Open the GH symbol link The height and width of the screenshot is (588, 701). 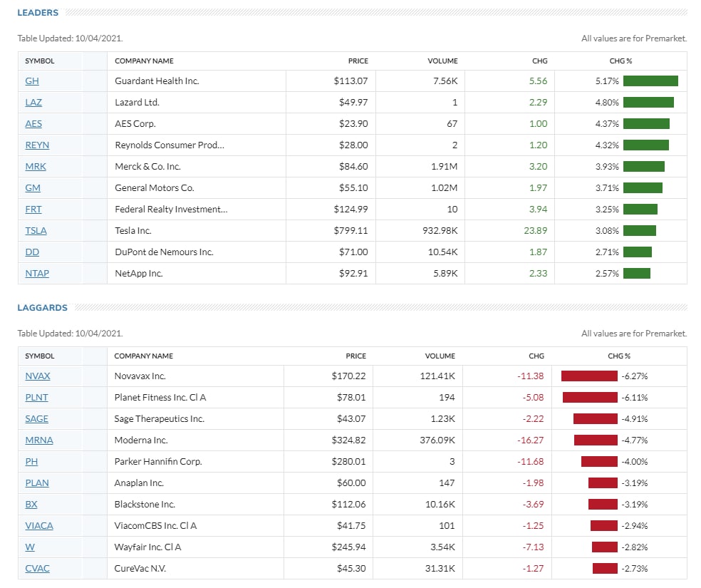click(32, 81)
